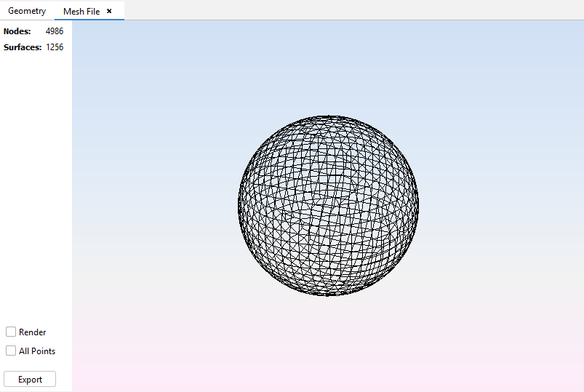
Task: Click the node count value 4986
Action: (55, 31)
